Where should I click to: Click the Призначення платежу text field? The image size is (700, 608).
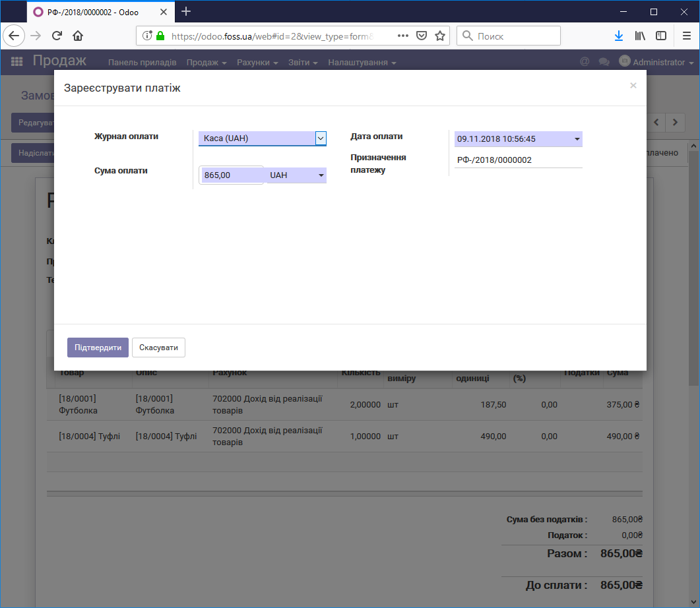[x=519, y=160]
